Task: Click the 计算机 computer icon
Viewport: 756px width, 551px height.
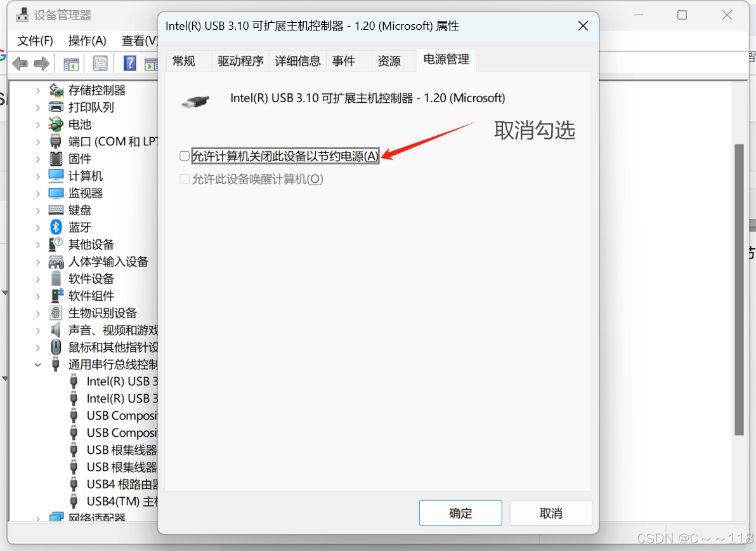Action: [56, 176]
